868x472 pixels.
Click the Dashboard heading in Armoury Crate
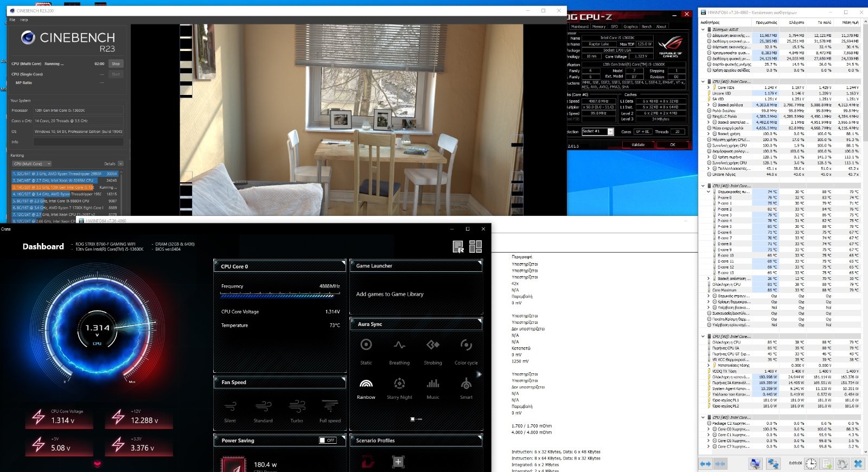click(43, 246)
